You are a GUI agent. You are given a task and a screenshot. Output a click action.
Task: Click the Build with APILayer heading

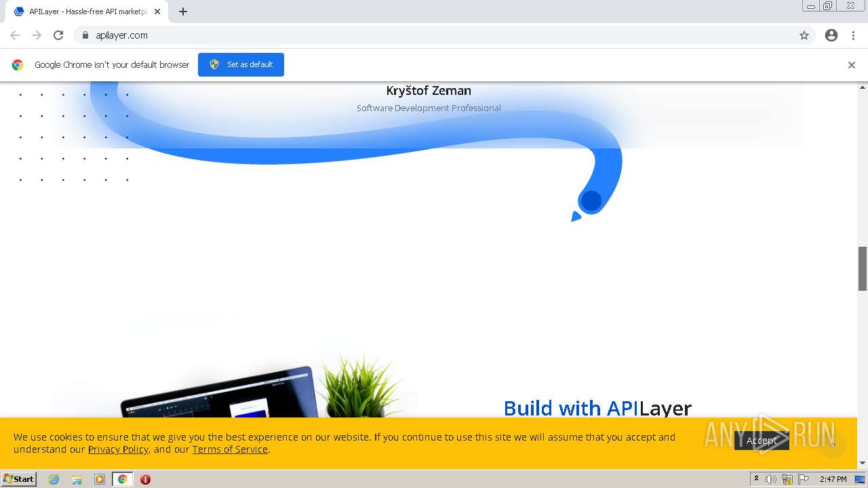point(597,408)
